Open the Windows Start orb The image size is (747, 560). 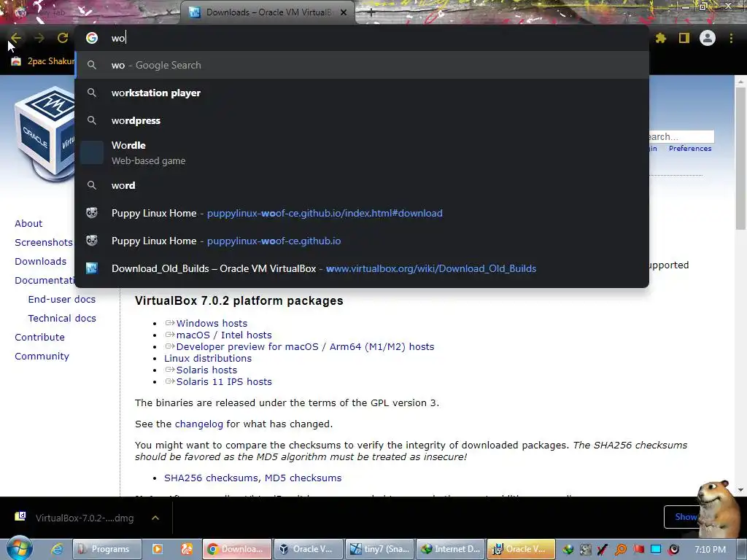click(19, 548)
